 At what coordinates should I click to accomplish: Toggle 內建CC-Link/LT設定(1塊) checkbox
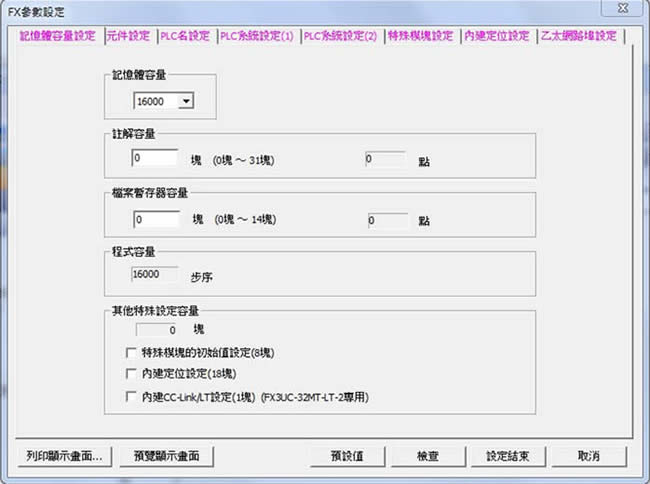click(x=132, y=397)
